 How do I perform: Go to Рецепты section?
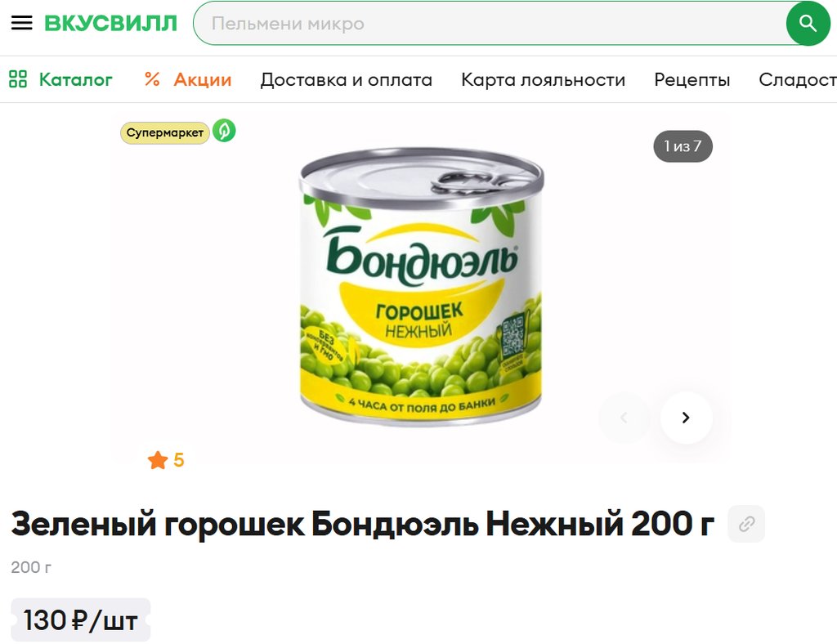click(692, 79)
